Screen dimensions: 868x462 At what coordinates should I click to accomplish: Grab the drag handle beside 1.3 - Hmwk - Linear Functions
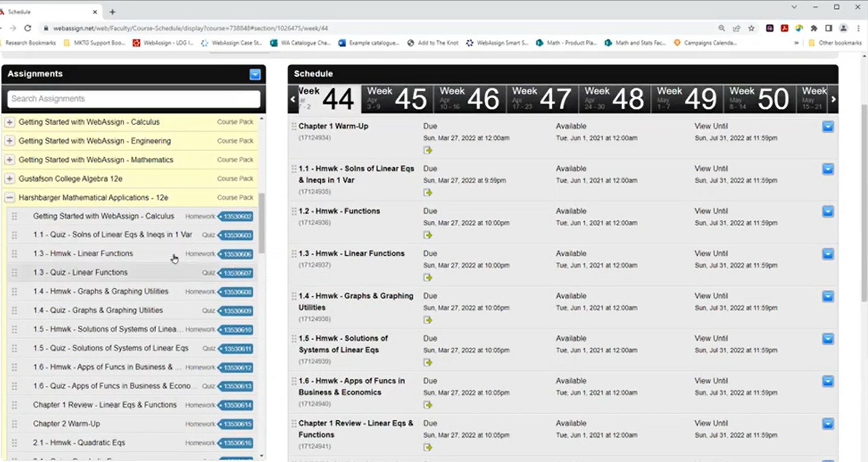(x=14, y=253)
